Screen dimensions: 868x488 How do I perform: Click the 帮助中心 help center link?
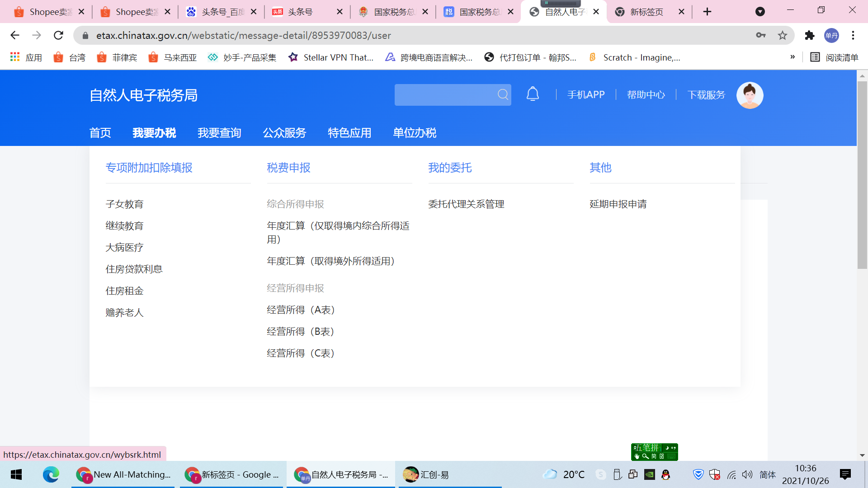[646, 95]
